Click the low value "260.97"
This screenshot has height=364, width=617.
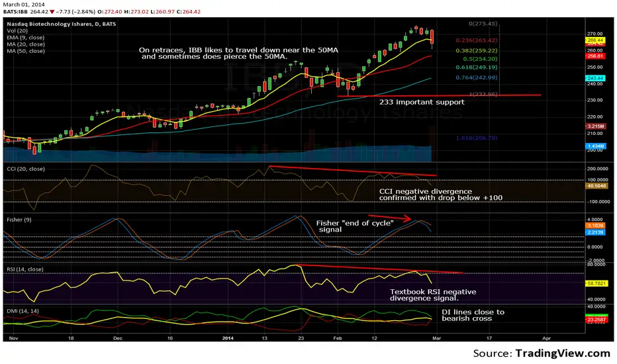166,12
